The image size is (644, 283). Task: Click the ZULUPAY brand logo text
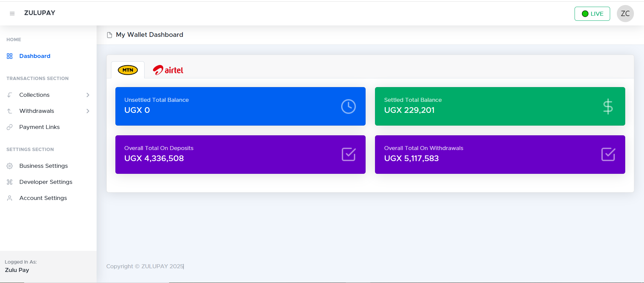(40, 13)
